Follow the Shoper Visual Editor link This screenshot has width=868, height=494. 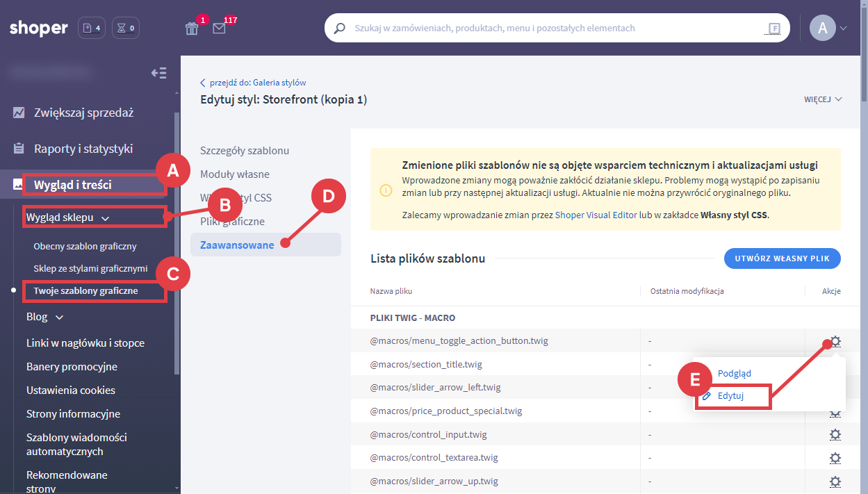pyautogui.click(x=596, y=215)
